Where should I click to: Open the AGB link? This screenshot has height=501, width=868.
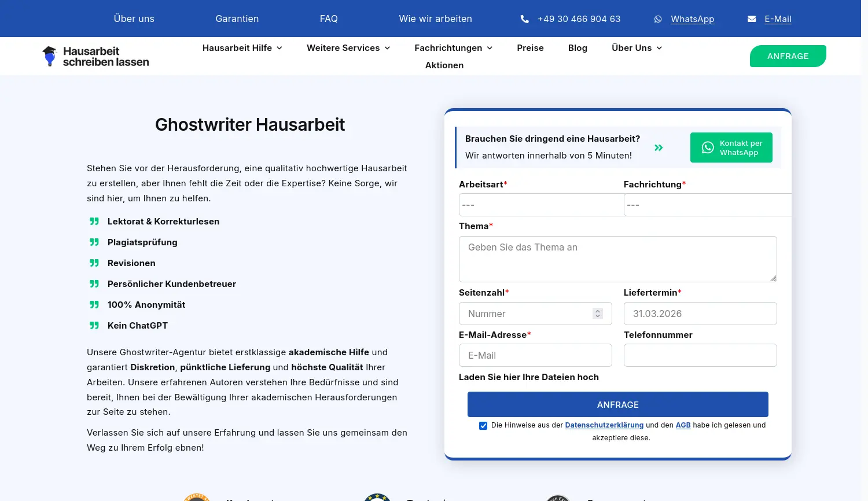click(x=683, y=425)
